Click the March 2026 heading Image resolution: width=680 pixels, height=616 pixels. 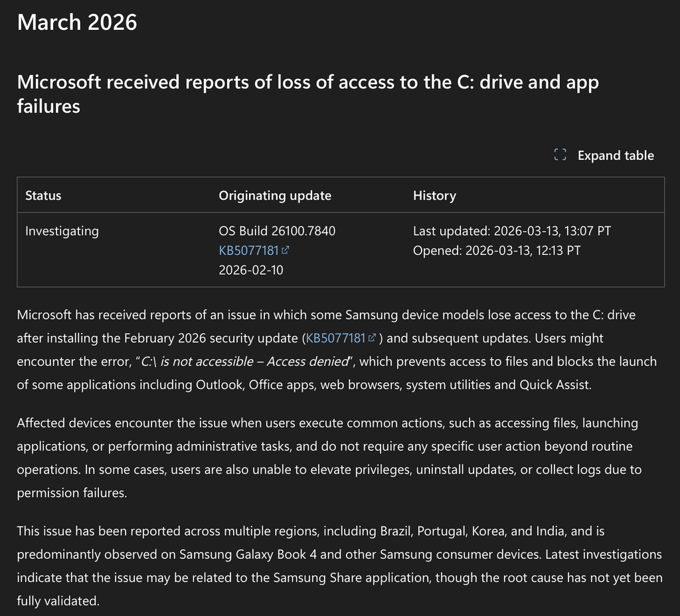coord(77,22)
